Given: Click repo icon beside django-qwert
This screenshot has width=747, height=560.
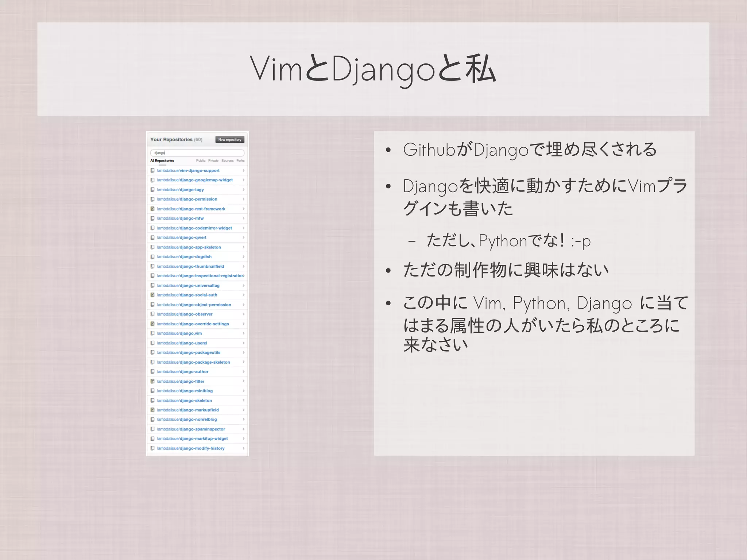Looking at the screenshot, I should 152,237.
